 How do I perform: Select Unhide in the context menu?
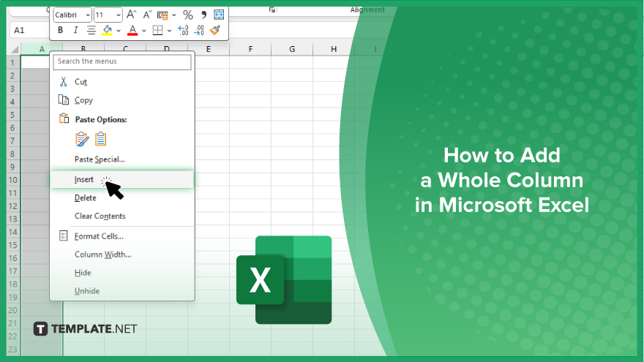click(x=87, y=291)
